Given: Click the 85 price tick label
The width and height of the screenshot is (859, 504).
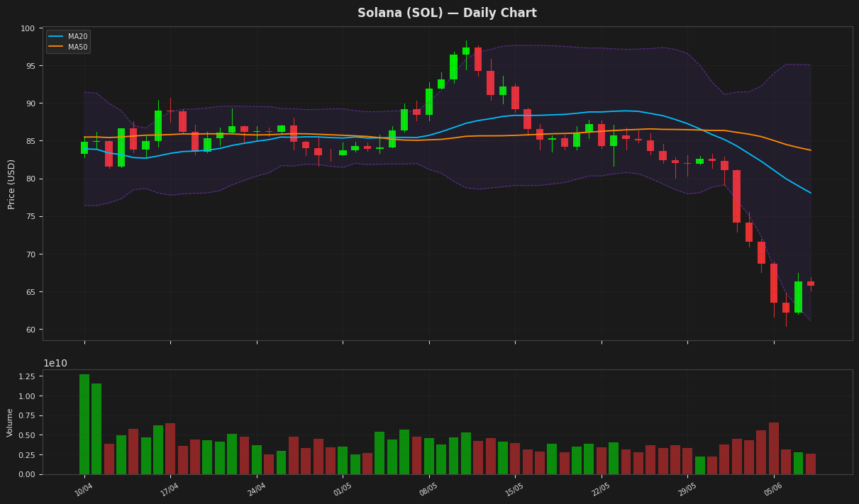Looking at the screenshot, I should (x=31, y=141).
